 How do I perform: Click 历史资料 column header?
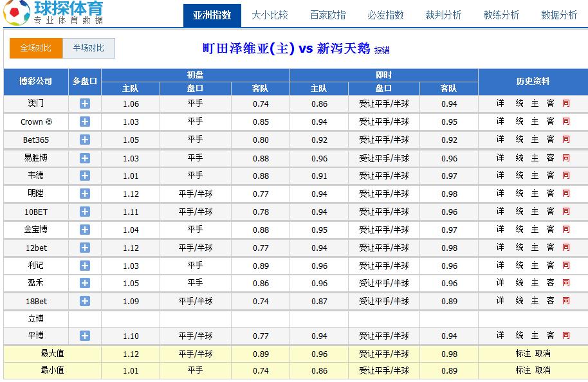tap(533, 81)
